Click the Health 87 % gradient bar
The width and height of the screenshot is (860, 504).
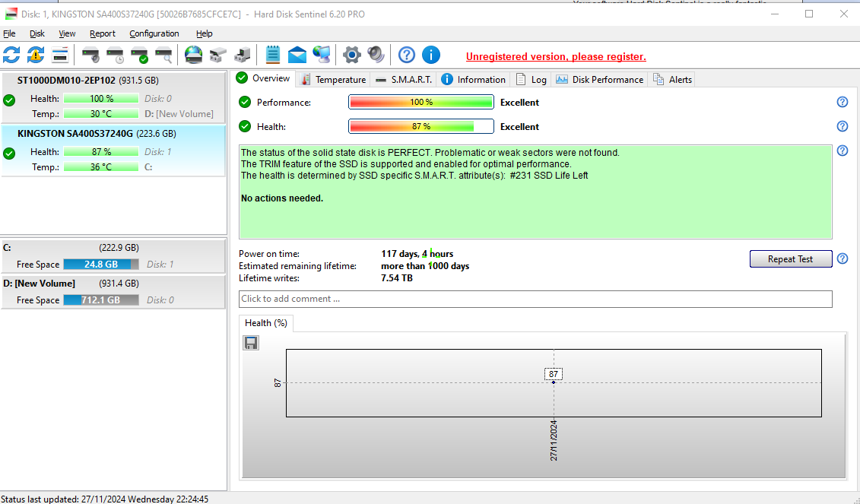click(x=421, y=126)
